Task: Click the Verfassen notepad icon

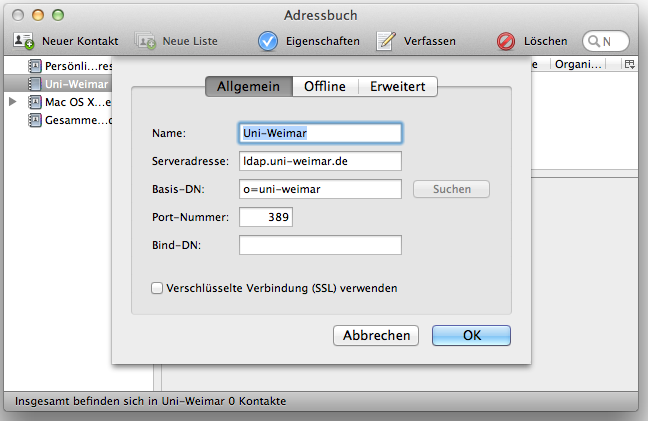Action: pos(386,41)
